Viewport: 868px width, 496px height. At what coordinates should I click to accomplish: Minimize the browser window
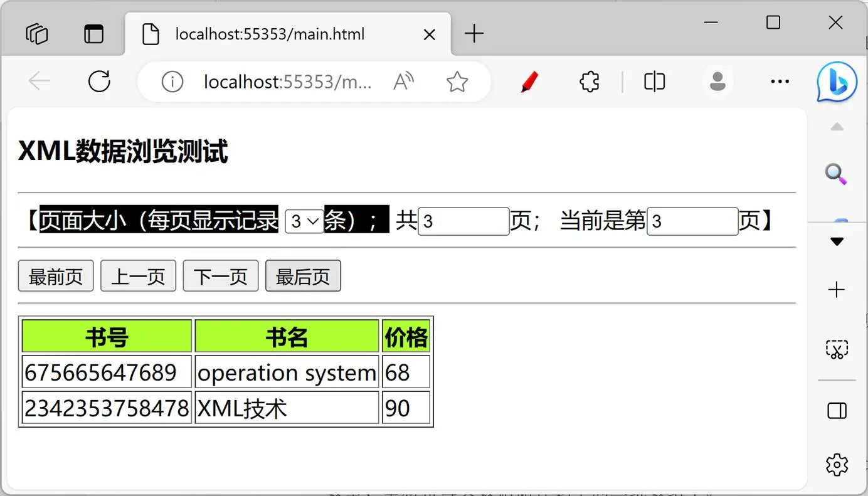pos(711,23)
